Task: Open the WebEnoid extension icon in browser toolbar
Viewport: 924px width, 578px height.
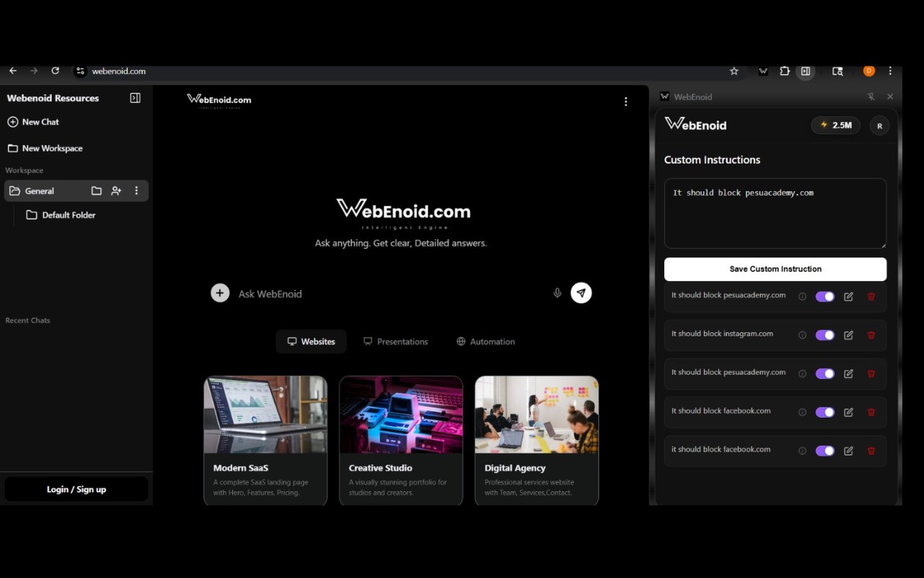Action: pos(763,71)
